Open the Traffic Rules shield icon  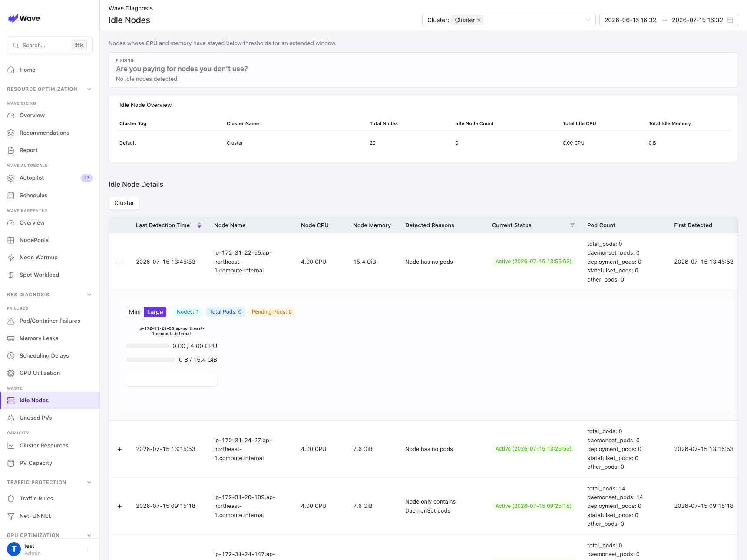click(x=11, y=499)
